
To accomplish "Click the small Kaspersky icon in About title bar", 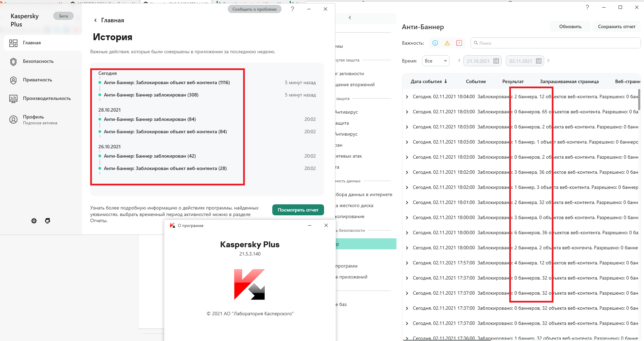I will (172, 226).
